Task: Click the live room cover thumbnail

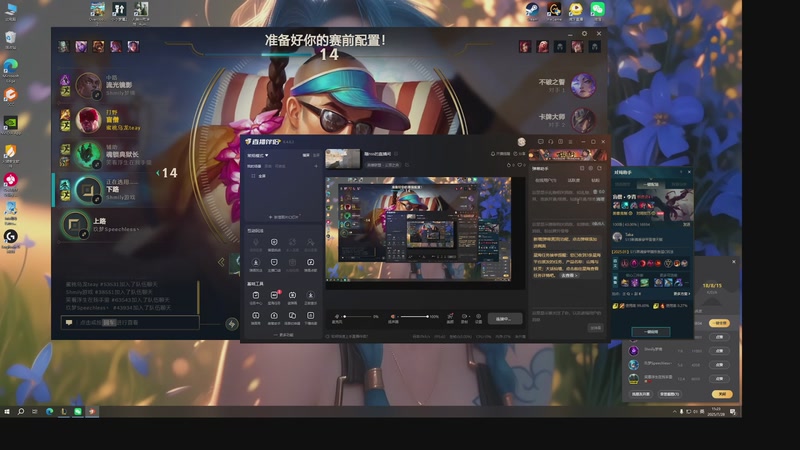Action: pyautogui.click(x=342, y=159)
